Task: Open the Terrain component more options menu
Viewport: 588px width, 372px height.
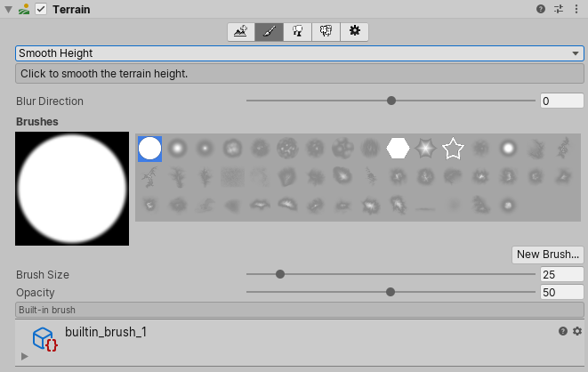Action: tap(577, 9)
